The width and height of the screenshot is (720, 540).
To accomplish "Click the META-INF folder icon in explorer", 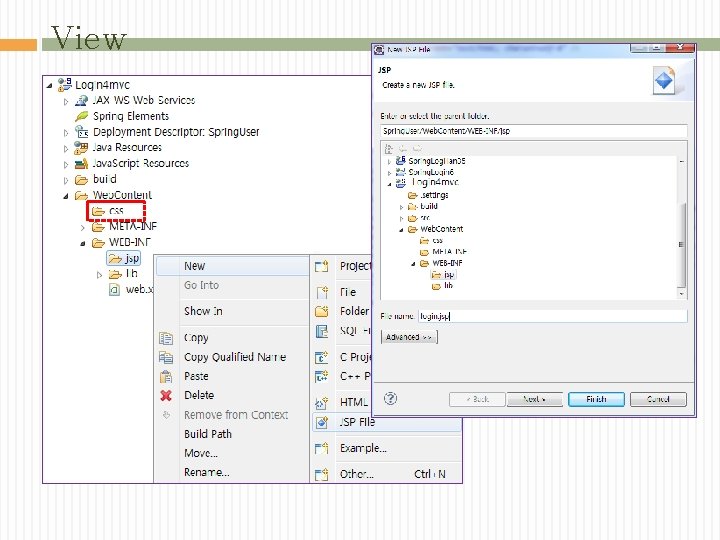I will pos(98,227).
